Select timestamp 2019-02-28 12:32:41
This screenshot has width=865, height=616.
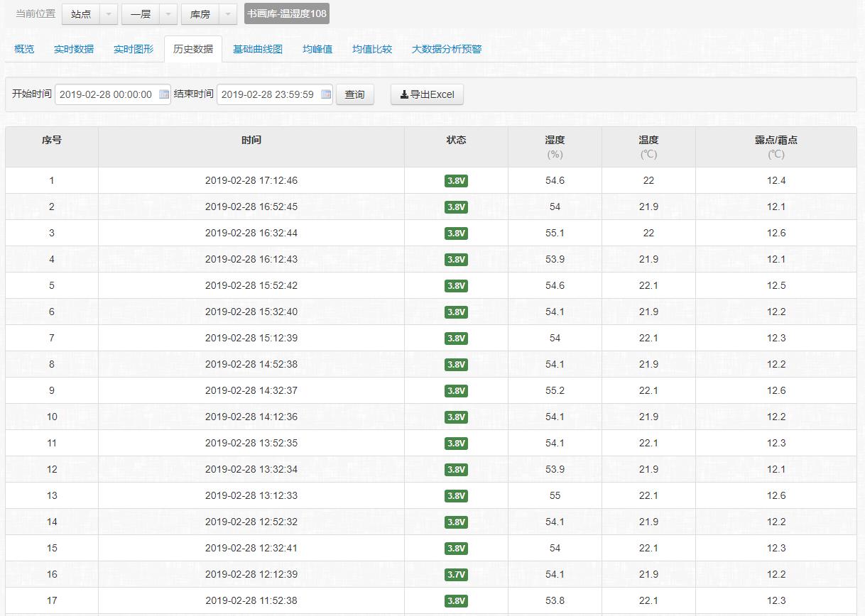251,549
